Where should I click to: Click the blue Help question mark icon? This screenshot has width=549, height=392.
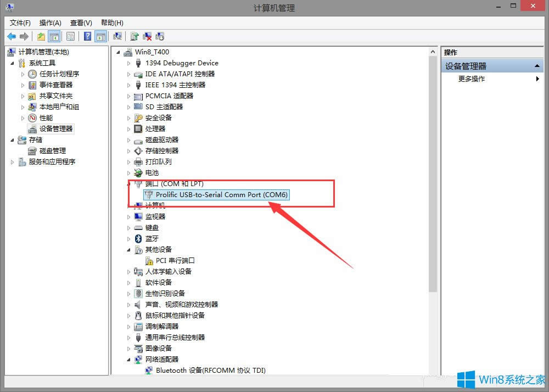(87, 36)
